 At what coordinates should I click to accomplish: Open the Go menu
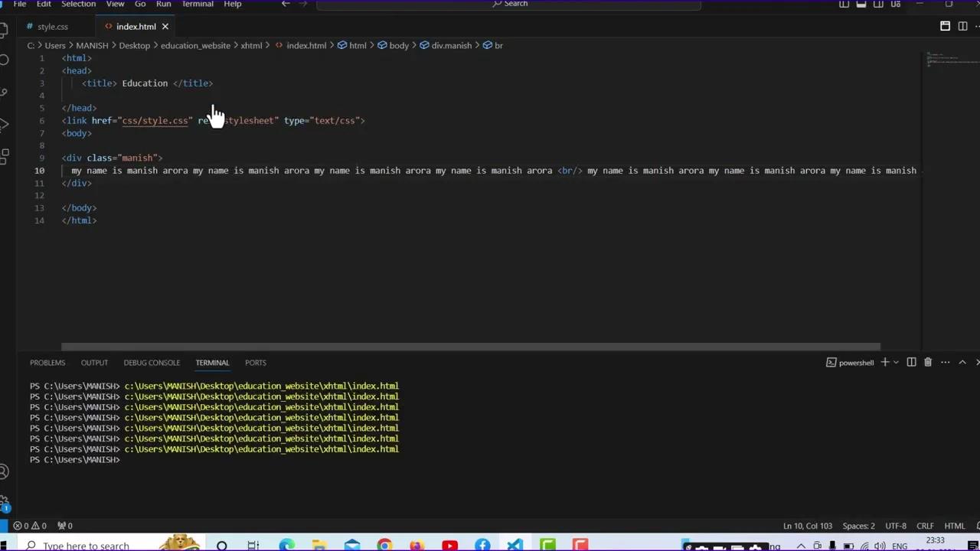pyautogui.click(x=140, y=4)
